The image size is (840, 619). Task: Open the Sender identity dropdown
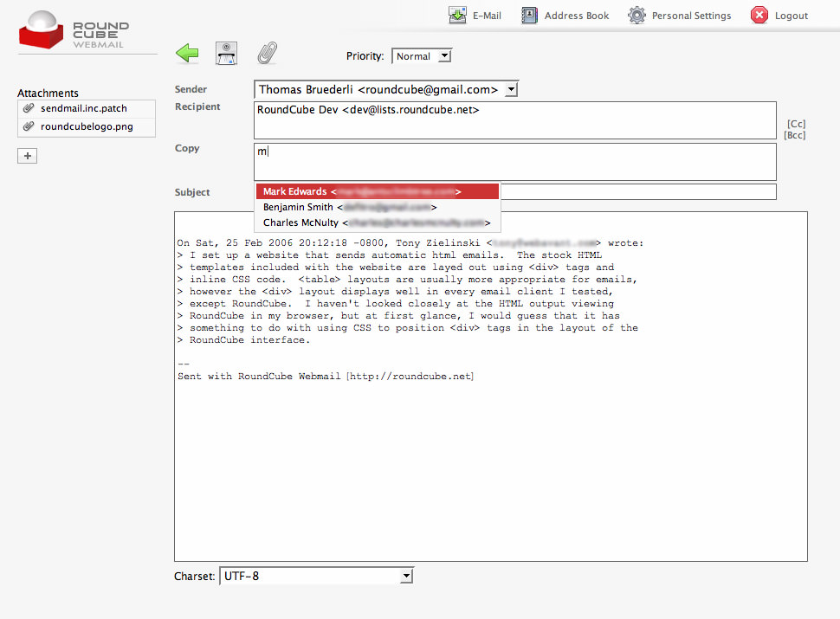pyautogui.click(x=385, y=89)
